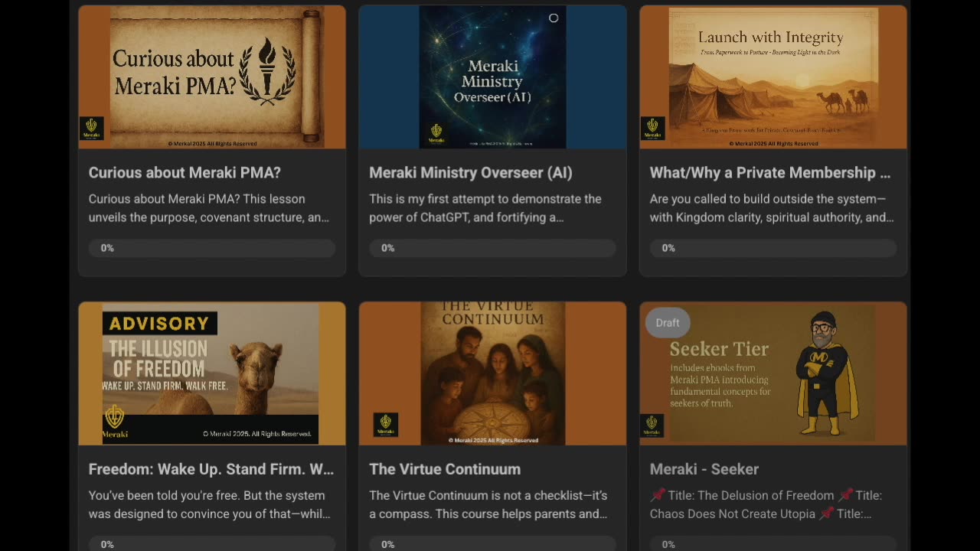The width and height of the screenshot is (980, 551).
Task: Open the Launch with Integrity thumbnail
Action: point(773,77)
